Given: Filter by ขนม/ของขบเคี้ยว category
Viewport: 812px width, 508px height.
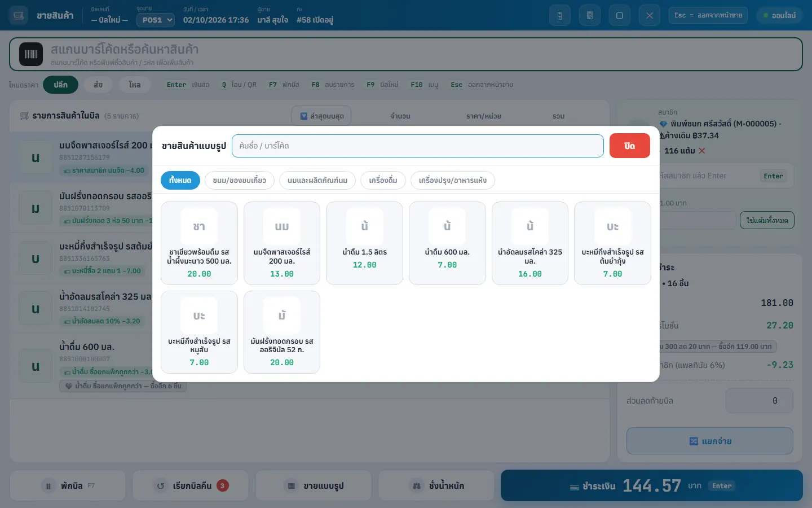Looking at the screenshot, I should [240, 180].
